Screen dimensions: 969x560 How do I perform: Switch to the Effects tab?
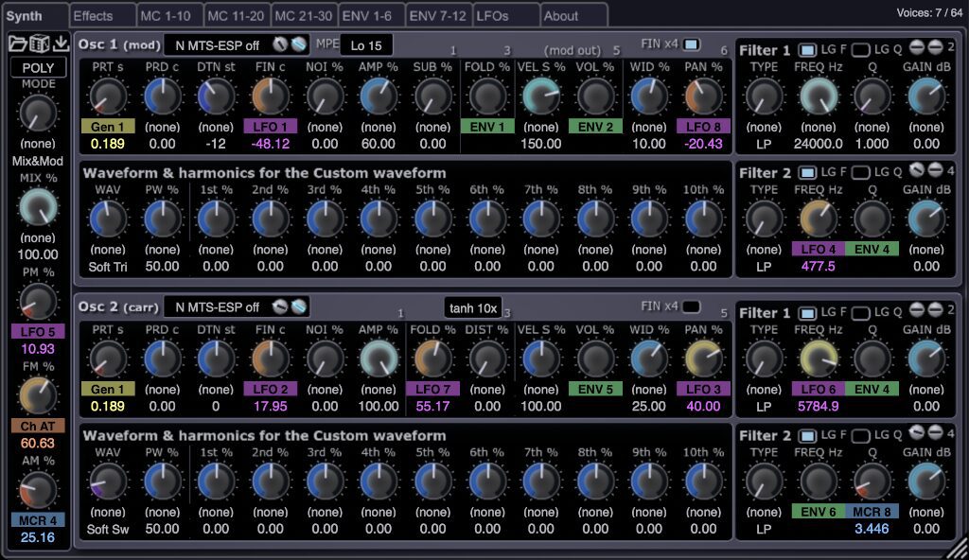[x=102, y=16]
